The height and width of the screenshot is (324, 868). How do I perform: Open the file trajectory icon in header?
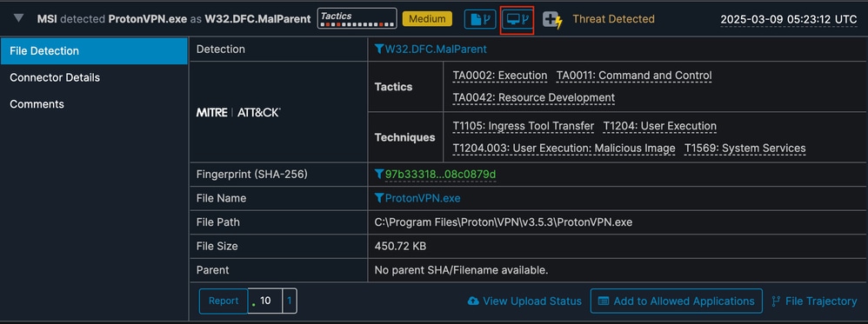pyautogui.click(x=480, y=19)
